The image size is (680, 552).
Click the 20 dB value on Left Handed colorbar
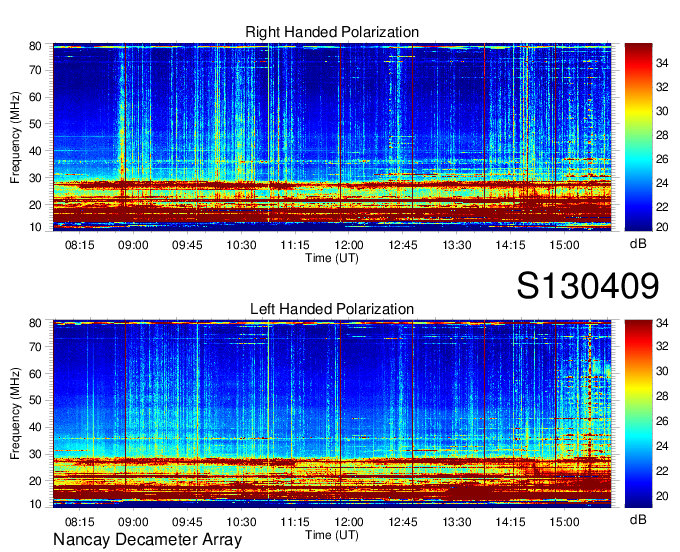pos(662,496)
